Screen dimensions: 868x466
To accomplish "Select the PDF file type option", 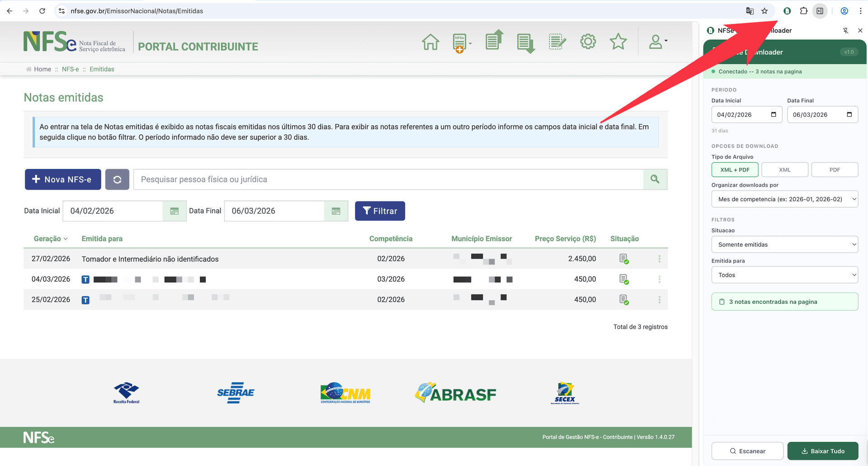I will point(835,170).
